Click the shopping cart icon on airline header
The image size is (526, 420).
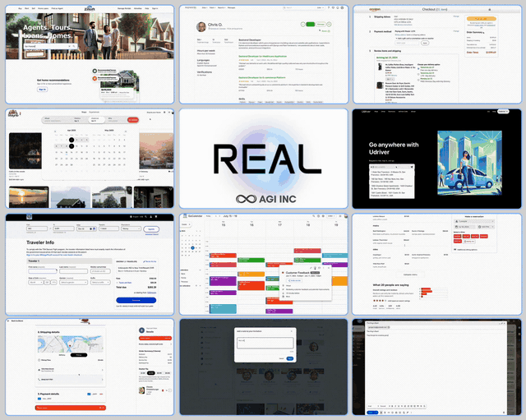[x=156, y=217]
